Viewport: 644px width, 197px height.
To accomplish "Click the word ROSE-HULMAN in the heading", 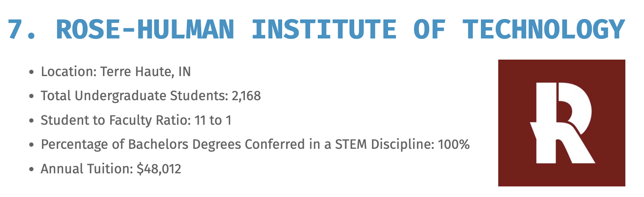I will pyautogui.click(x=144, y=29).
